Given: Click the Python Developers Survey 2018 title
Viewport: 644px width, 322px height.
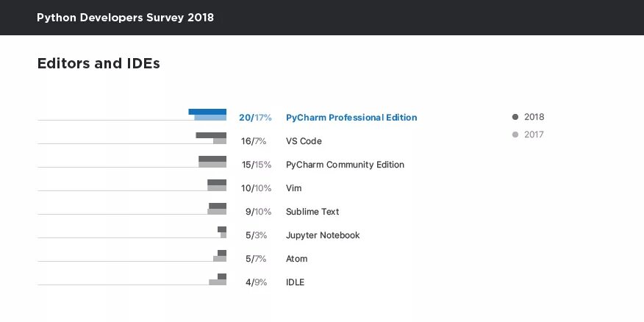Looking at the screenshot, I should tap(125, 18).
